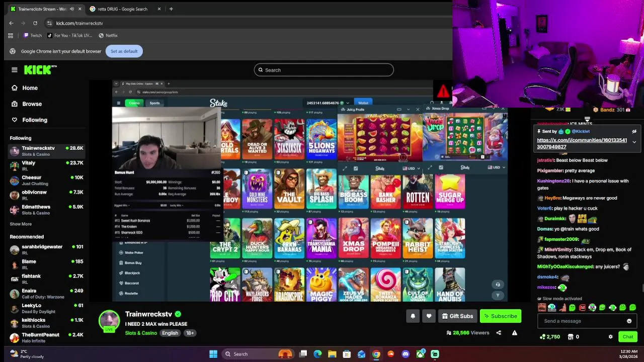Click Gift Subs button
This screenshot has height=362, width=644.
[x=457, y=316]
